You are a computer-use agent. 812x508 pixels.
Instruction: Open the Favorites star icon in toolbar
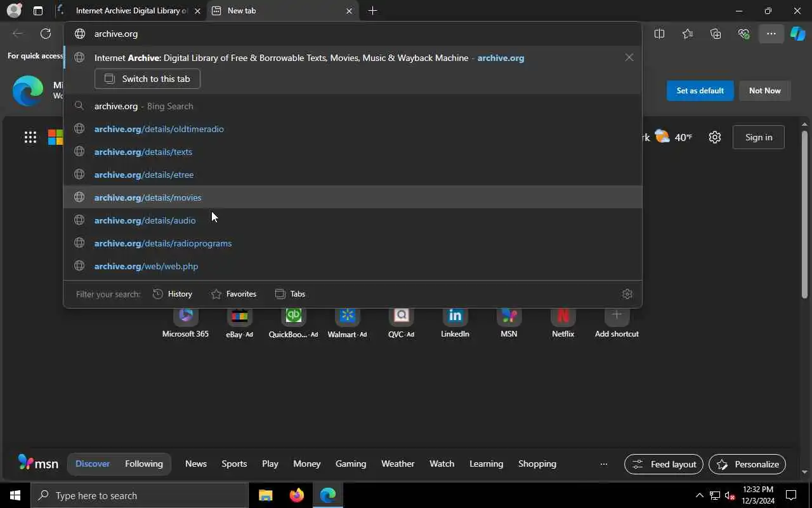(x=688, y=34)
